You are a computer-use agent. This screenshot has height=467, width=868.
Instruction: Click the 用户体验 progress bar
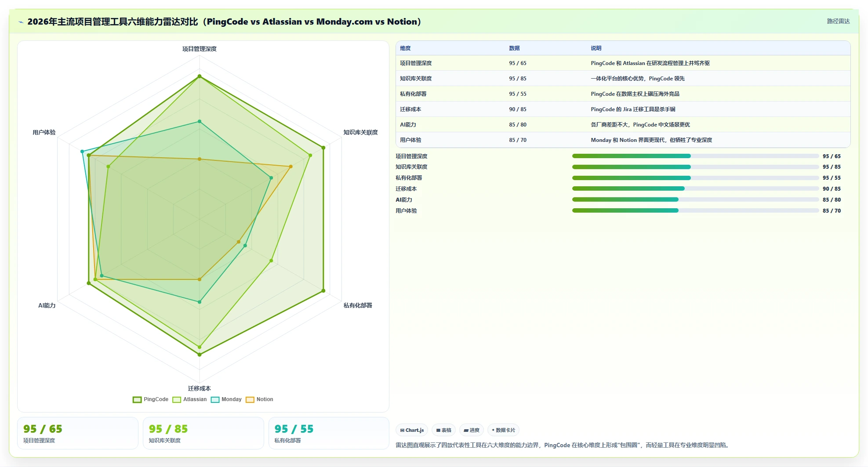click(695, 210)
